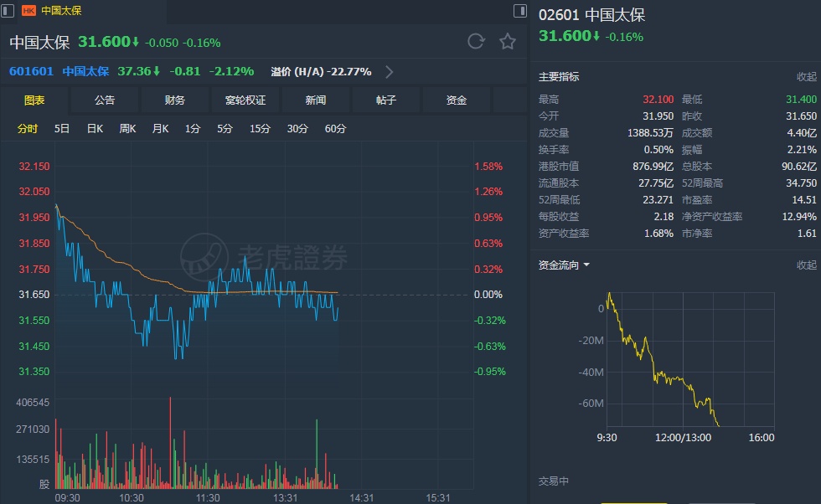The image size is (821, 504).
Task: Click the 图表 tab
Action: (34, 100)
